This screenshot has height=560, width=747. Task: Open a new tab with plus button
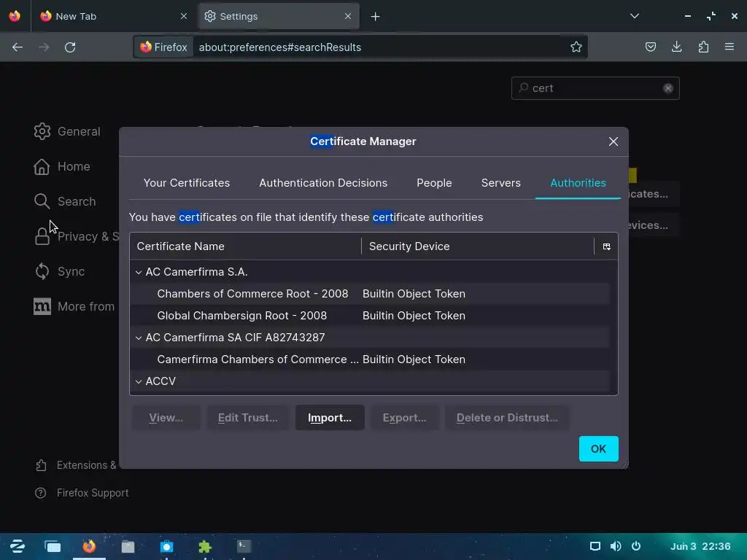click(376, 17)
